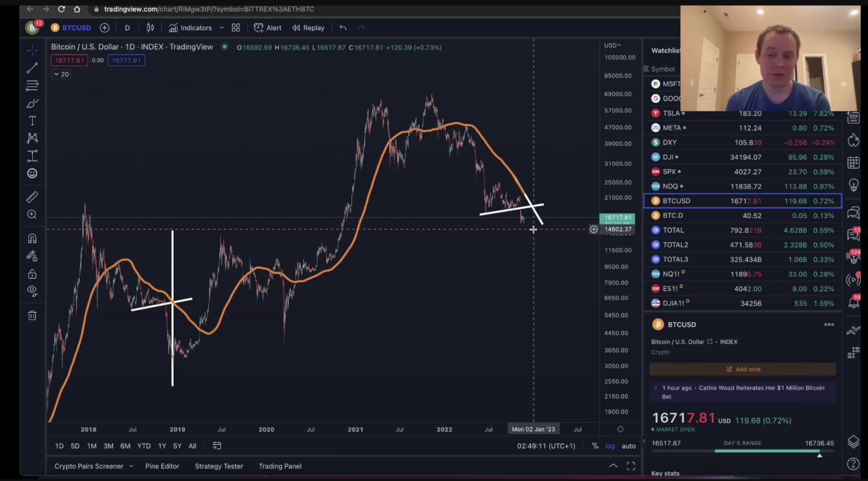Image resolution: width=868 pixels, height=481 pixels.
Task: Select DXY in the watchlist
Action: [743, 142]
